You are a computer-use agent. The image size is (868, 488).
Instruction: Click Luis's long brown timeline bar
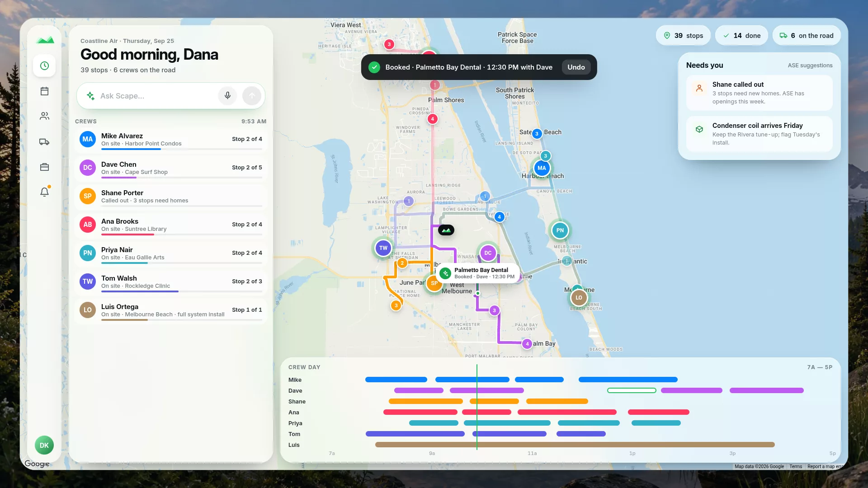click(x=575, y=445)
